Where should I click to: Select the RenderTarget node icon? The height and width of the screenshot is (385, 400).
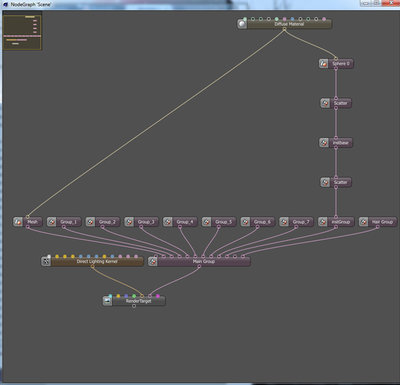click(x=107, y=301)
